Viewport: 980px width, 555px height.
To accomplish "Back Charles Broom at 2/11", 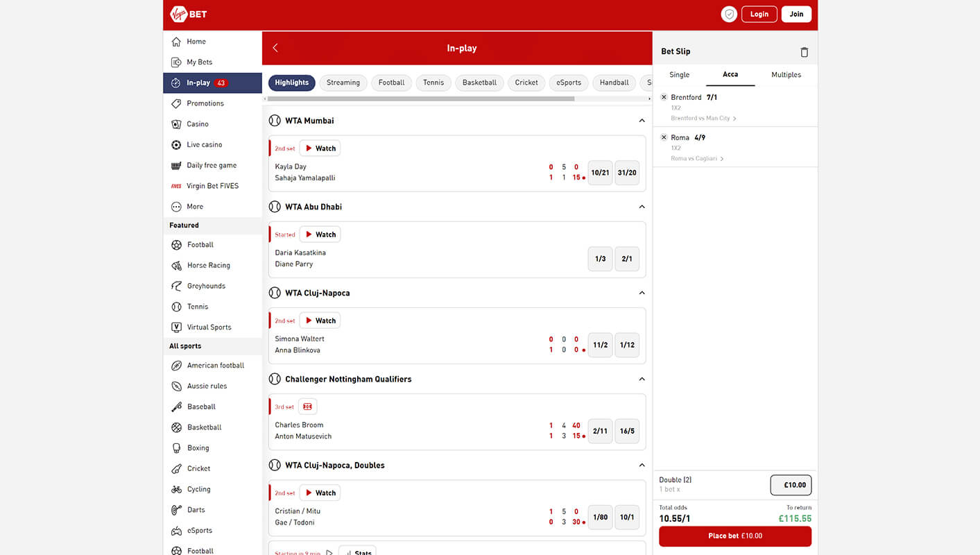I will 600,432.
